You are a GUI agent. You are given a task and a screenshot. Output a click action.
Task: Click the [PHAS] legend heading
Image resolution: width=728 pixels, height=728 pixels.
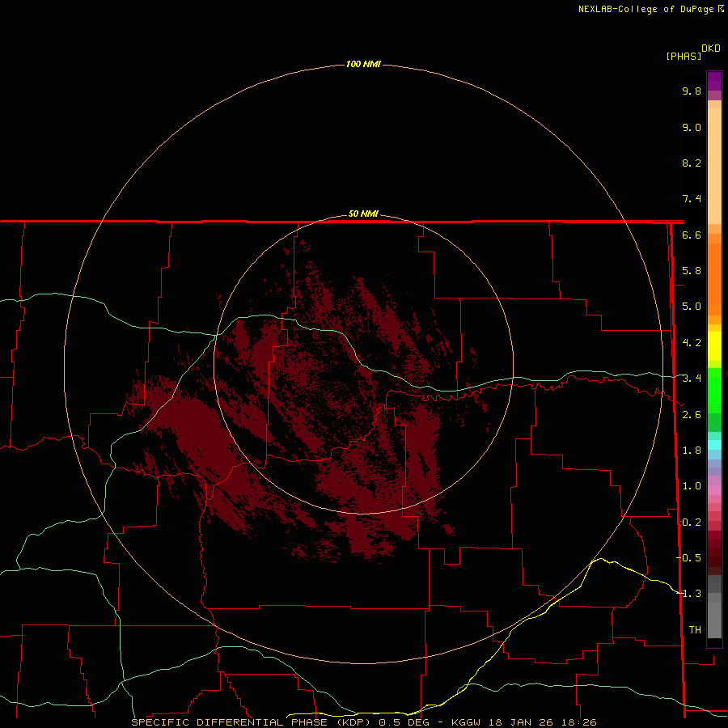(684, 56)
